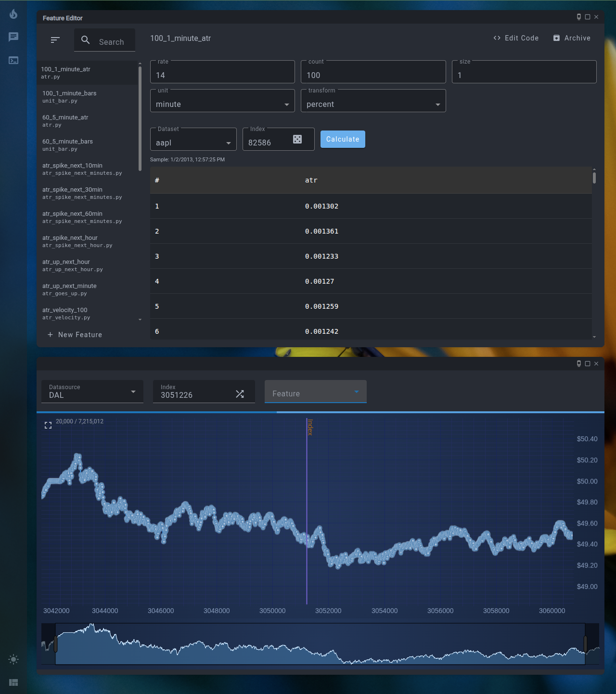Select the atr_spike_next_60min feature
616x694 pixels.
click(x=87, y=217)
